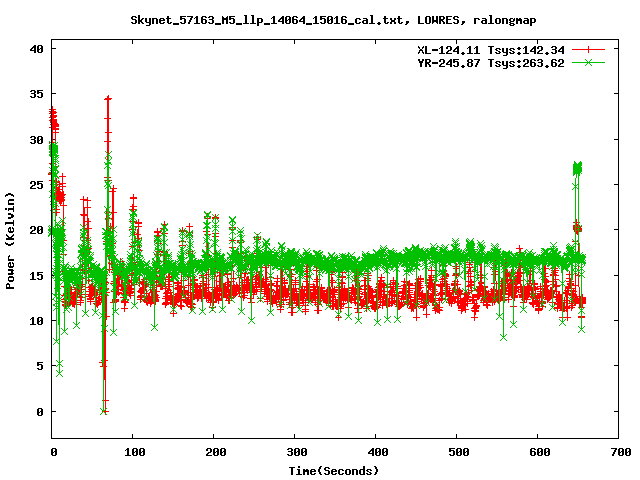
Task: Click the red XL legend line sample
Action: [588, 50]
